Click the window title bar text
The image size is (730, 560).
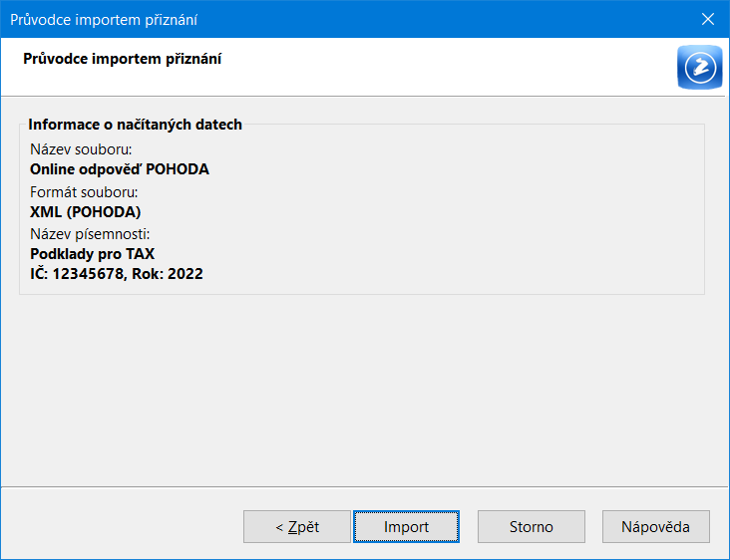104,20
